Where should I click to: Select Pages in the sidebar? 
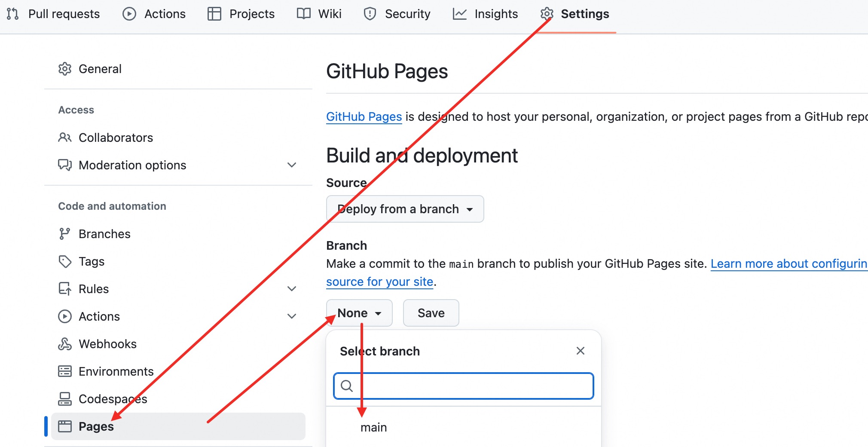178,426
